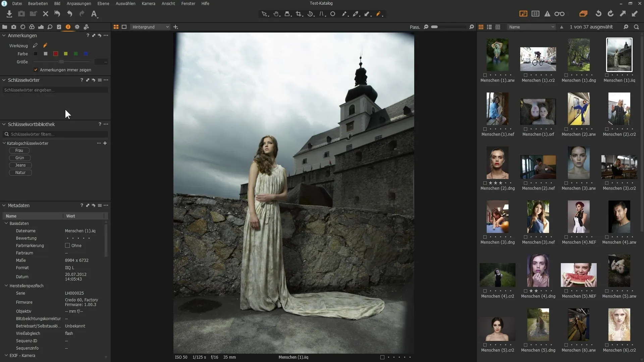This screenshot has height=362, width=644.
Task: Click Schlüsselwörter eingeben input field
Action: [55, 90]
